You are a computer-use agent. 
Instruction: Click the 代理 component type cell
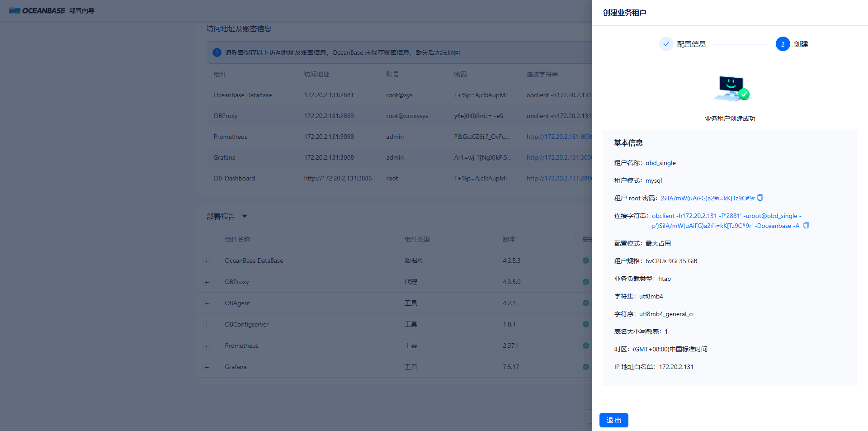pyautogui.click(x=410, y=282)
